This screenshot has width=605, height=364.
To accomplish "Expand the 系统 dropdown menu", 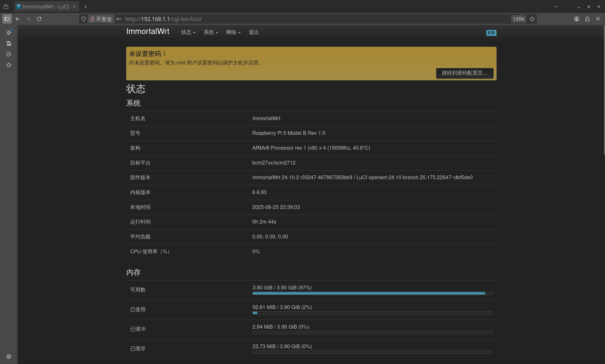I will tap(211, 32).
